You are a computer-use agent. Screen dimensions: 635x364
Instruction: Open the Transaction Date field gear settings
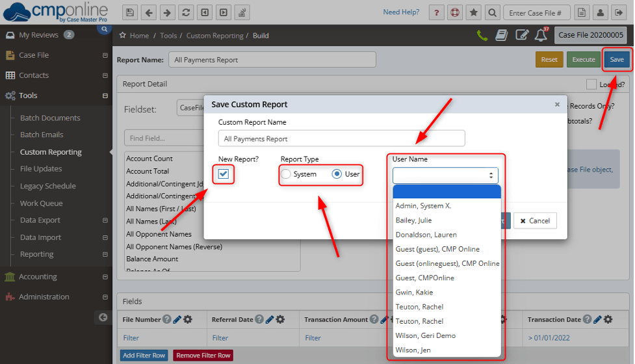[x=608, y=319]
